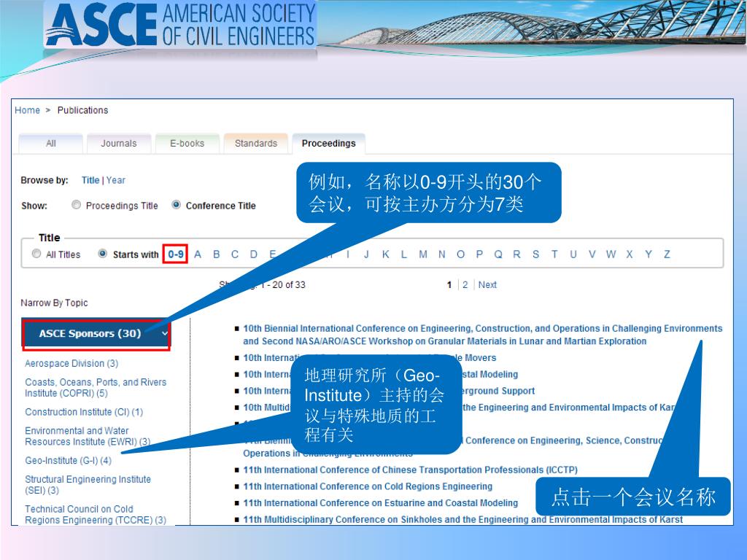Narrow by Geo-Institute (G-I) (4)
The image size is (747, 560).
(68, 461)
